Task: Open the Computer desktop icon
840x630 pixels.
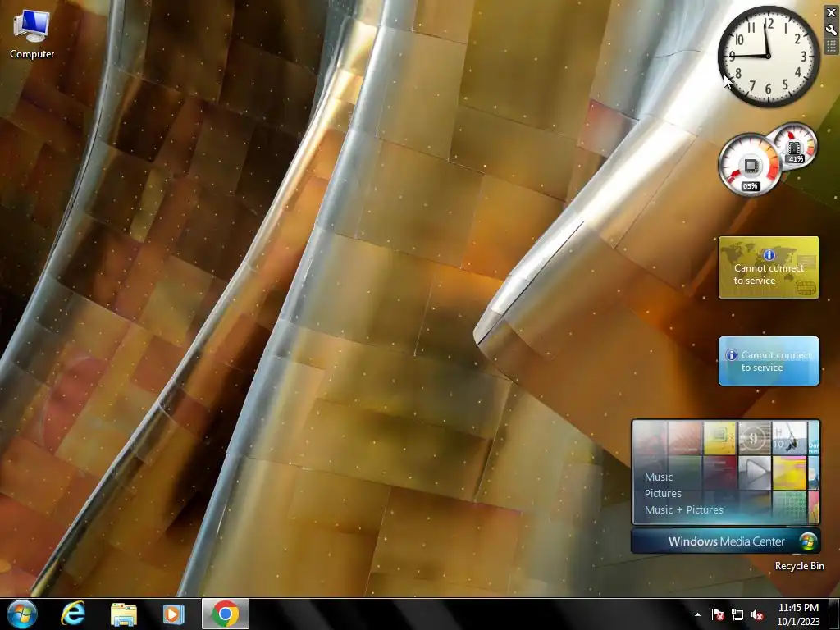Action: (x=32, y=34)
